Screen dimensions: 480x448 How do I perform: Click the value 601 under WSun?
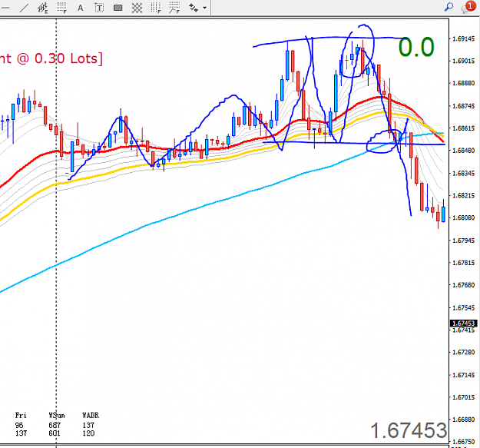click(x=55, y=433)
